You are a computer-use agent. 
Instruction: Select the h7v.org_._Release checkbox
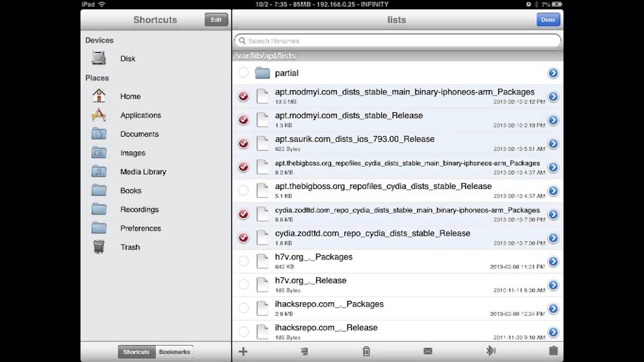point(244,285)
